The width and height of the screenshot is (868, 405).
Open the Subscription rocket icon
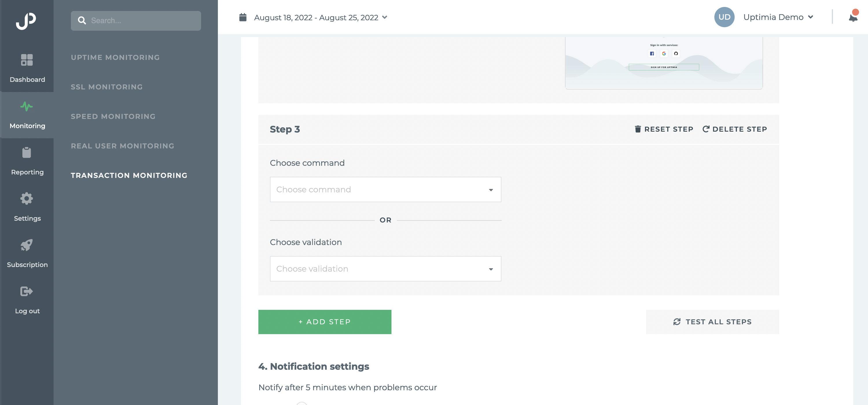pos(27,245)
